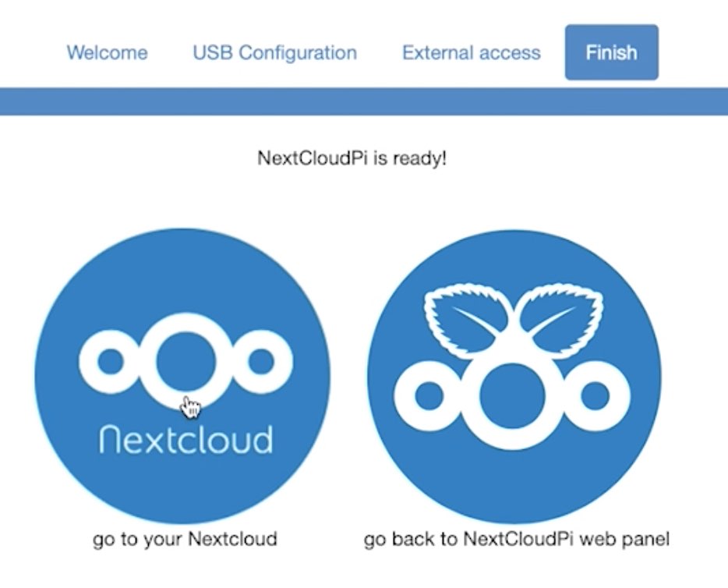Image resolution: width=728 pixels, height=588 pixels.
Task: Open the Nextcloud round logo button
Action: click(x=182, y=376)
